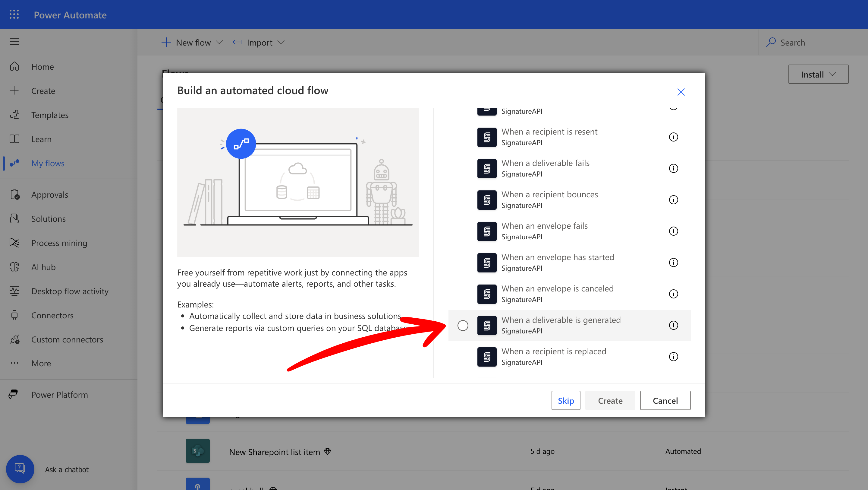Open the app launcher waffle icon

(14, 14)
